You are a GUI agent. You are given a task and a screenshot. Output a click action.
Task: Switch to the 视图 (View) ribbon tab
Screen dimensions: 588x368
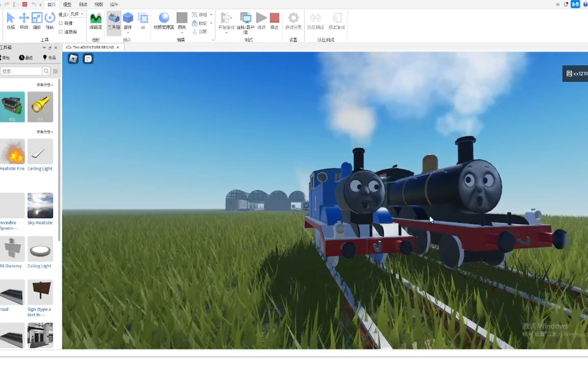pos(98,4)
